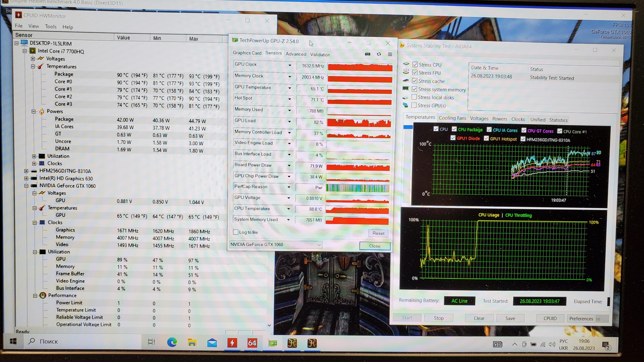Click the GPU-Z screenshot camera icon
644x362 pixels.
click(x=368, y=54)
